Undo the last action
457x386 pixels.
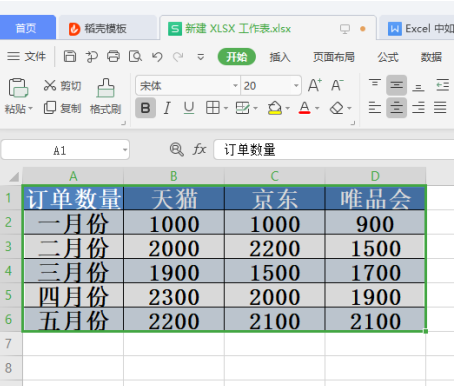pyautogui.click(x=157, y=57)
